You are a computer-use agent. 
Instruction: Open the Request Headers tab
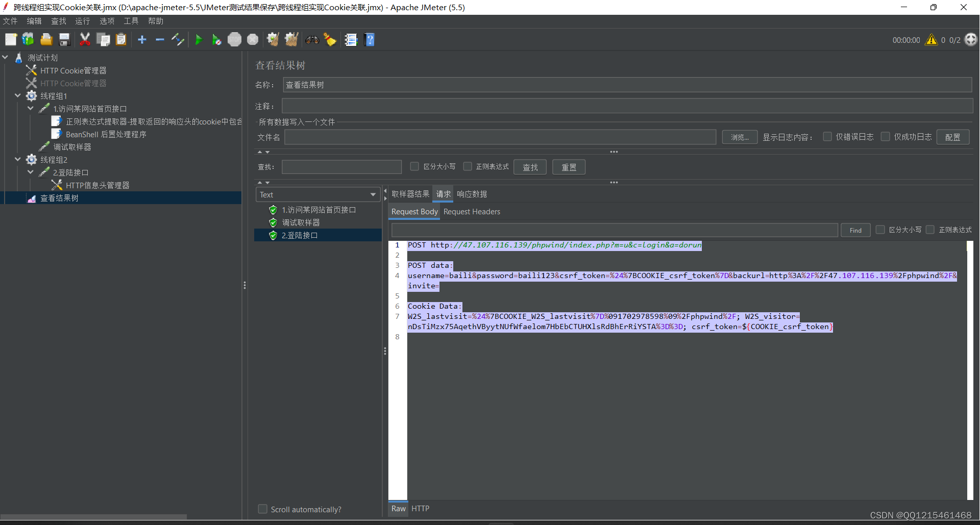pyautogui.click(x=472, y=211)
